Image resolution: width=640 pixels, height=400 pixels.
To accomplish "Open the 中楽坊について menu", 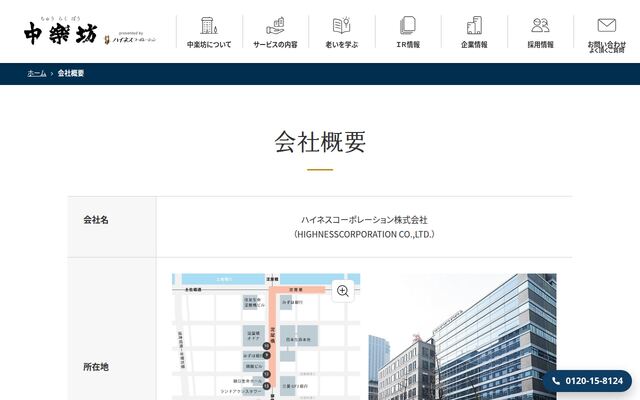I will 209,44.
